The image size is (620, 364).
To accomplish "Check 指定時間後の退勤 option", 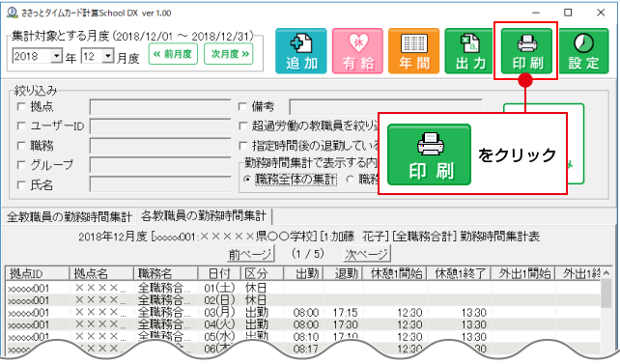I will [242, 146].
